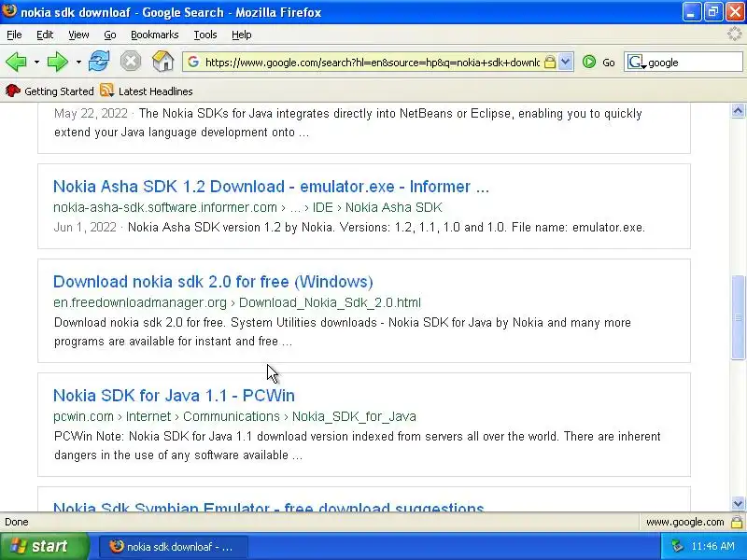Image resolution: width=747 pixels, height=560 pixels.
Task: Focus the URL address field
Action: tap(372, 63)
